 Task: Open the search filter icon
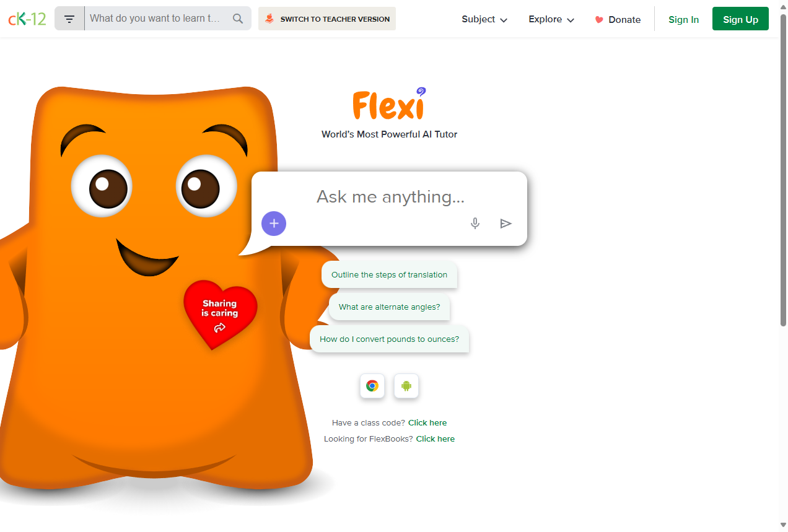tap(69, 19)
